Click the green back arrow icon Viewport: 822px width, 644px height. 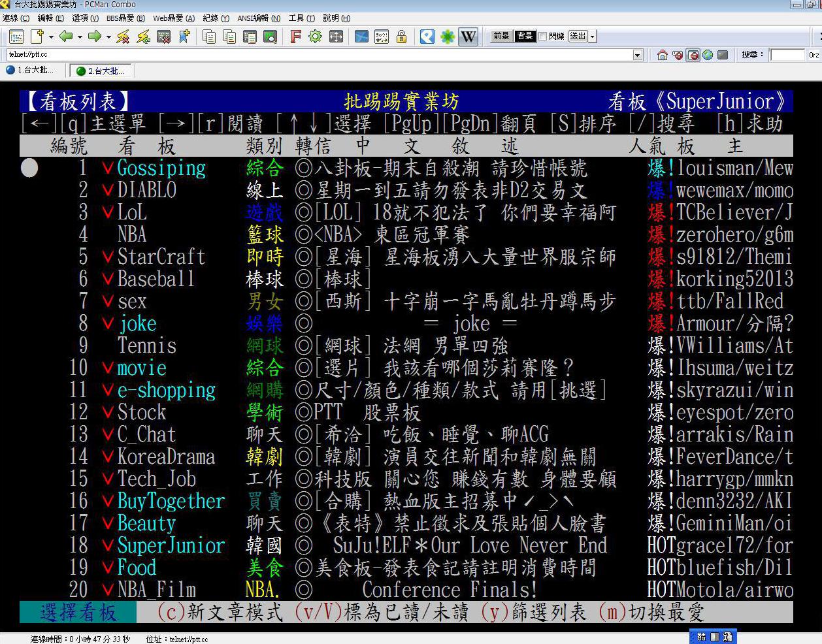[66, 37]
